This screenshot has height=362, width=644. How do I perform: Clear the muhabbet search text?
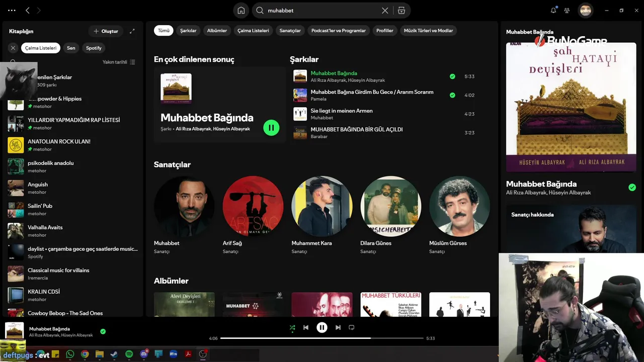tap(385, 11)
